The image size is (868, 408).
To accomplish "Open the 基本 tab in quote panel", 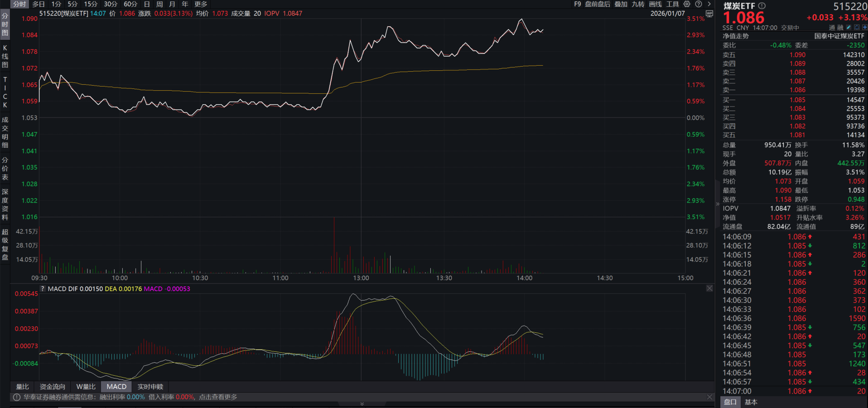I will (x=751, y=402).
